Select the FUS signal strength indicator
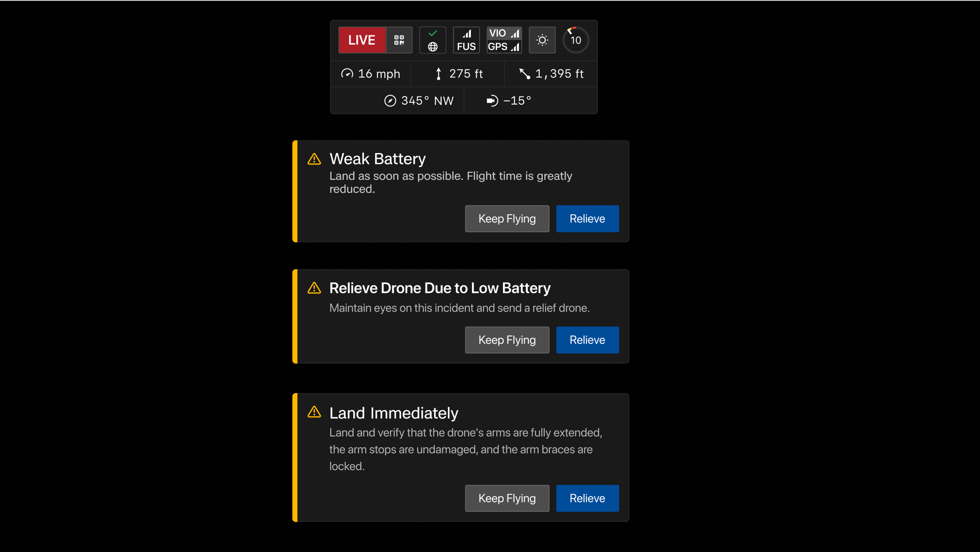The height and width of the screenshot is (552, 980). pos(466,40)
